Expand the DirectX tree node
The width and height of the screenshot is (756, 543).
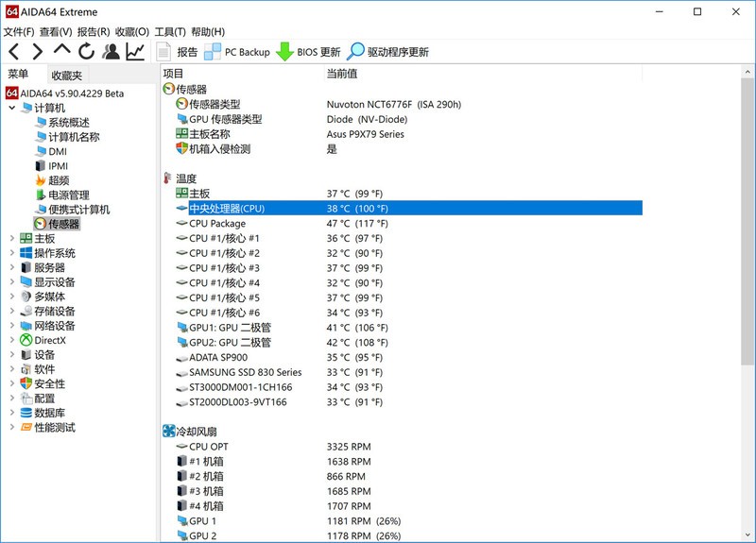[12, 340]
